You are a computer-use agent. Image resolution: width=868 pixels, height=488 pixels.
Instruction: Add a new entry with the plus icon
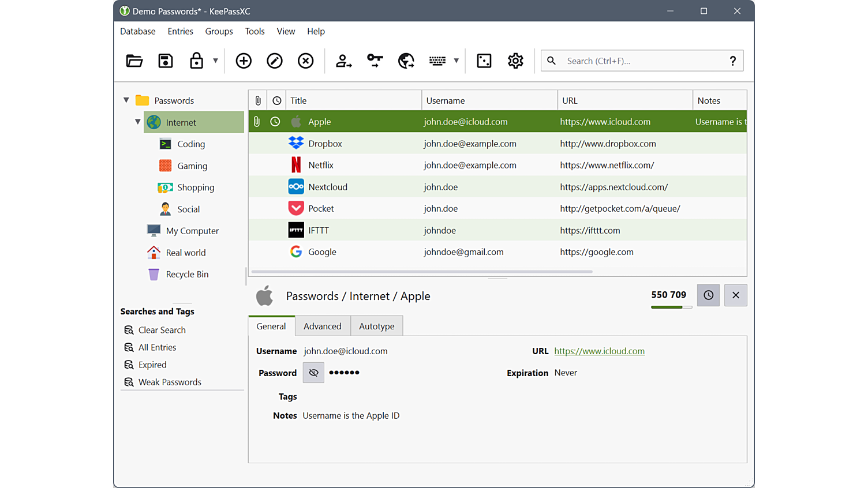tap(244, 61)
